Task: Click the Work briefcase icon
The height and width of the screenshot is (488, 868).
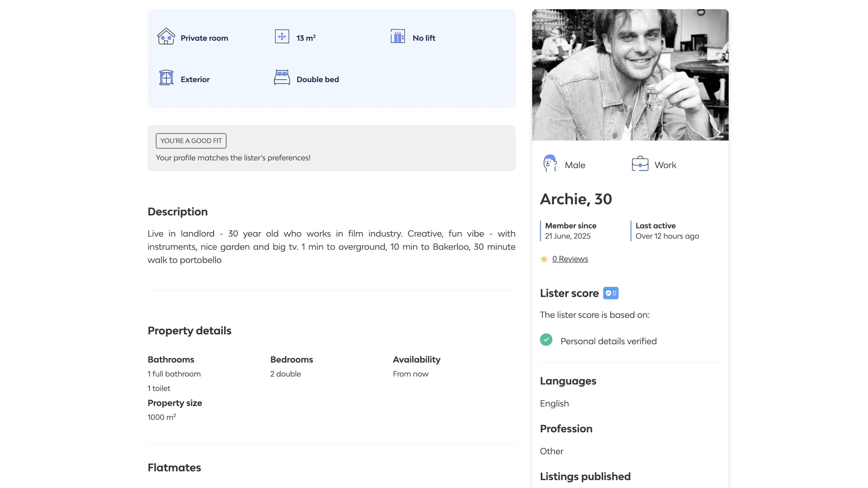Action: 640,164
